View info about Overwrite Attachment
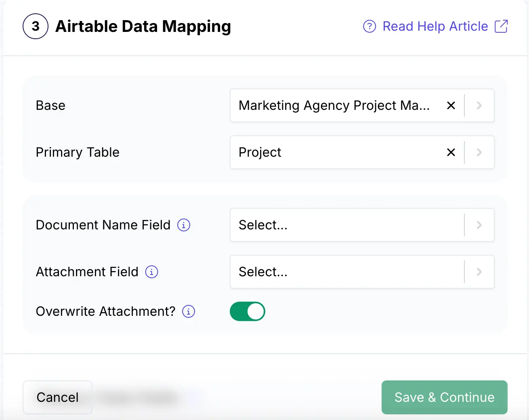Image resolution: width=529 pixels, height=420 pixels. pyautogui.click(x=188, y=311)
